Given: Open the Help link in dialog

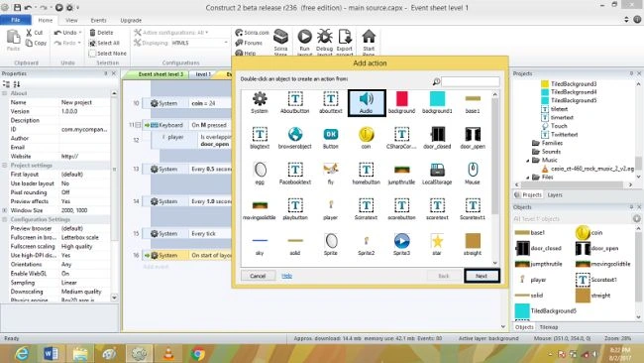Looking at the screenshot, I should pos(286,276).
